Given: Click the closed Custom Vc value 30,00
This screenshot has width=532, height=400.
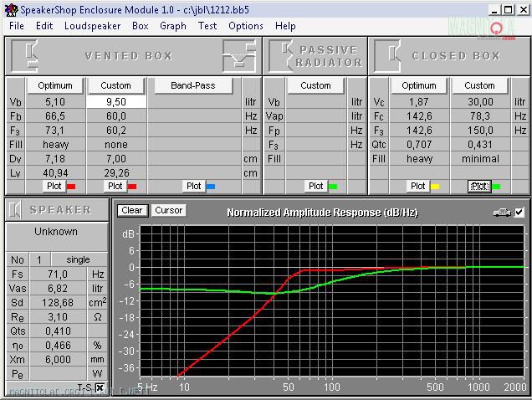Looking at the screenshot, I should point(480,102).
